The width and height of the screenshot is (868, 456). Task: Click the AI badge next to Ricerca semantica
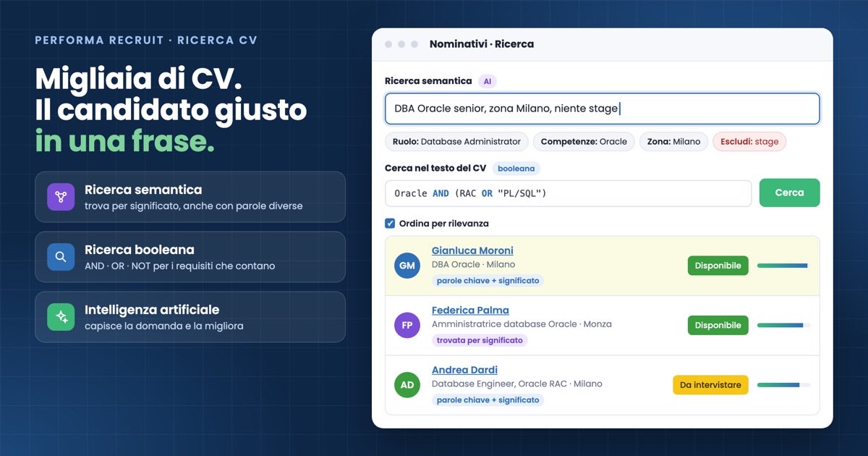488,82
